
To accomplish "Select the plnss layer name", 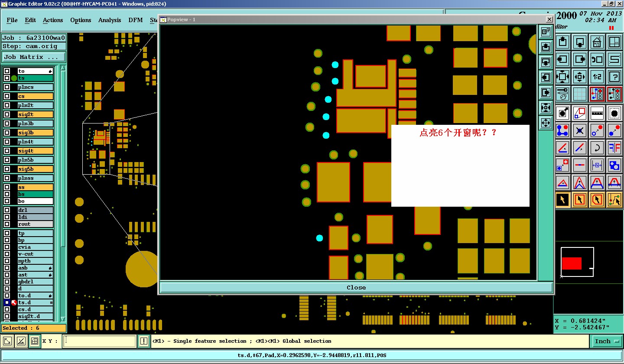I will click(36, 178).
